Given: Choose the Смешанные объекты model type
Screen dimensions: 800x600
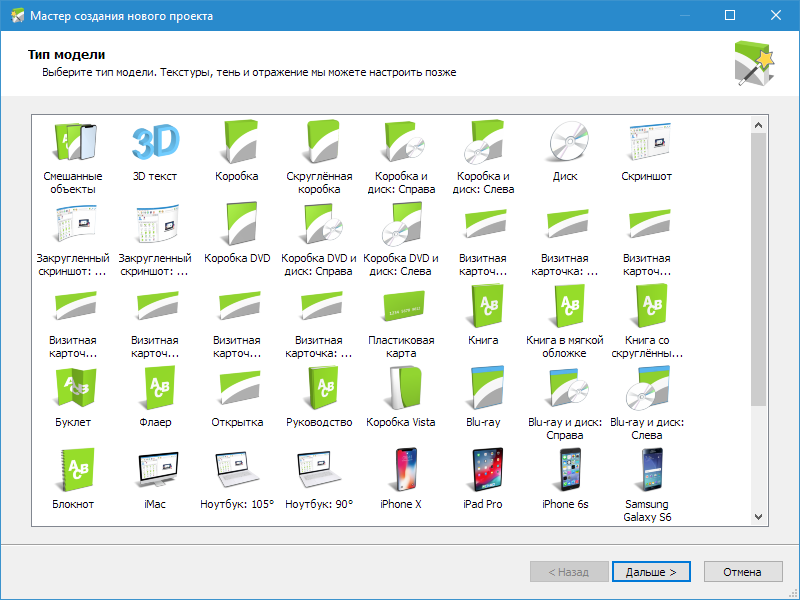Looking at the screenshot, I should point(73,143).
